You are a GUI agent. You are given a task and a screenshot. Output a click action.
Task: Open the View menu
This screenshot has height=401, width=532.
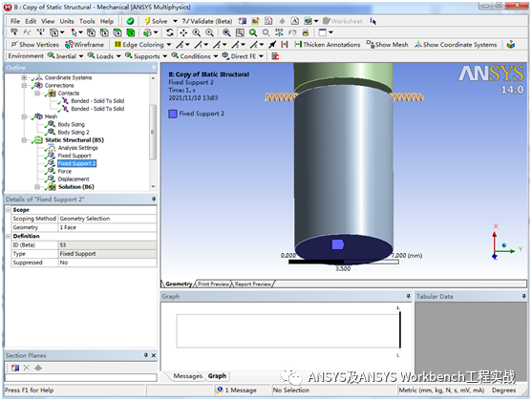48,21
